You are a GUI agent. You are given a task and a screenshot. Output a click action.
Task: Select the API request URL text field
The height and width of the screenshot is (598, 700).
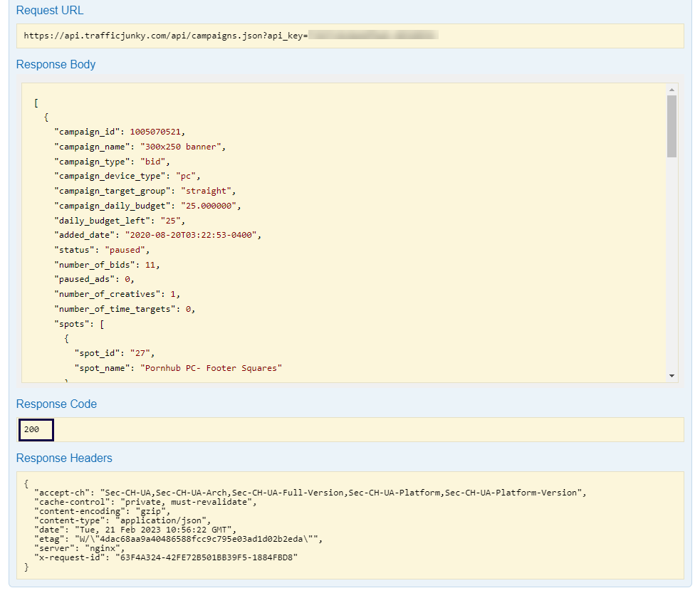pyautogui.click(x=214, y=36)
